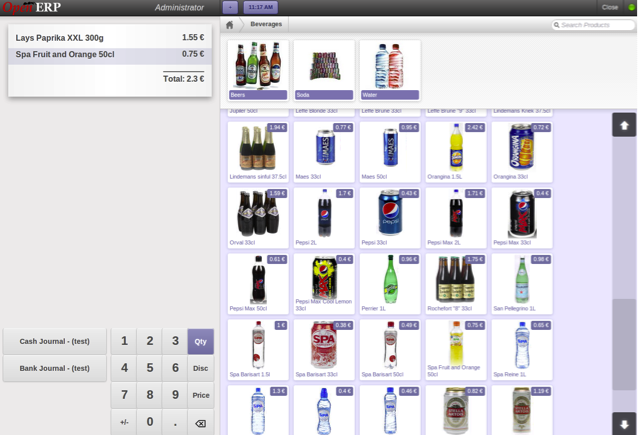The height and width of the screenshot is (435, 638).
Task: Click numpad digit 6
Action: pos(175,368)
